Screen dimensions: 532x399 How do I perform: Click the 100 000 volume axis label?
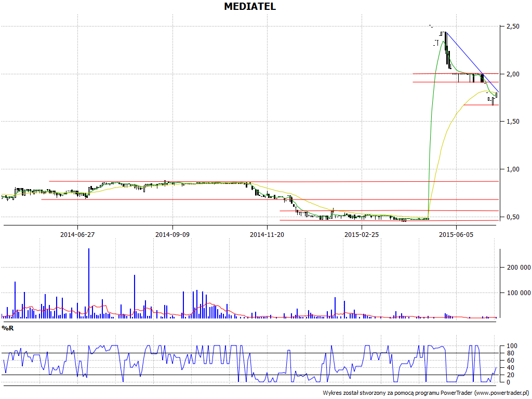(519, 293)
